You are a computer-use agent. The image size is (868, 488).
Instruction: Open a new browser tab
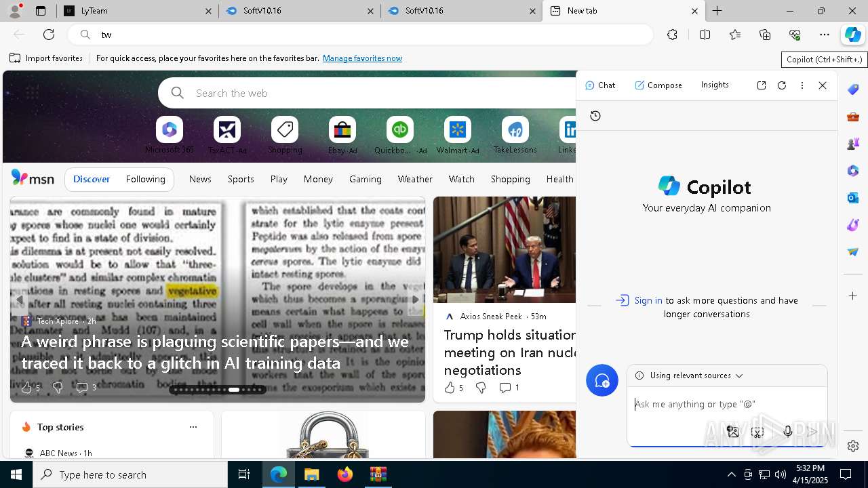tap(717, 11)
